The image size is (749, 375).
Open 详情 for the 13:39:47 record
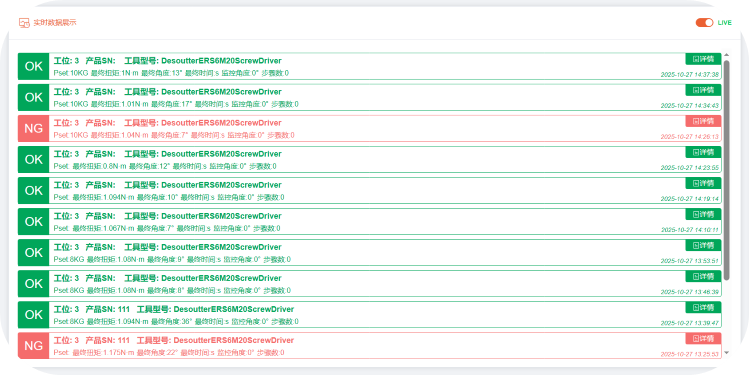(x=703, y=307)
